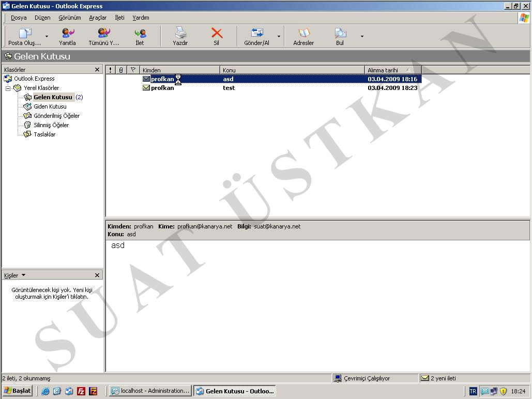Click the İlet forward icon
Image resolution: width=532 pixels, height=399 pixels.
pyautogui.click(x=140, y=33)
